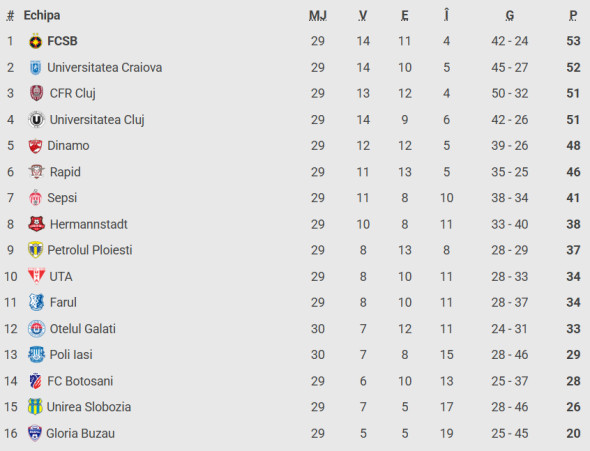Click the FCSB club crest icon
Screen dimensions: 590x451
pyautogui.click(x=36, y=41)
